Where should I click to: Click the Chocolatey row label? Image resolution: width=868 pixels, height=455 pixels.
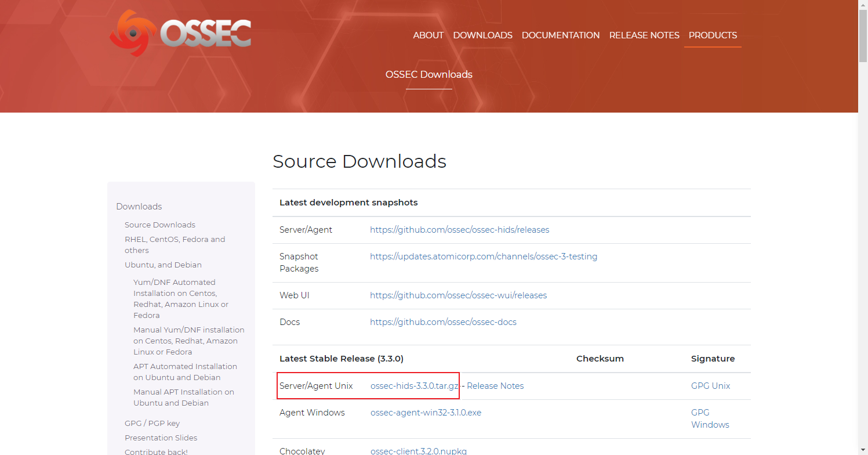(302, 451)
